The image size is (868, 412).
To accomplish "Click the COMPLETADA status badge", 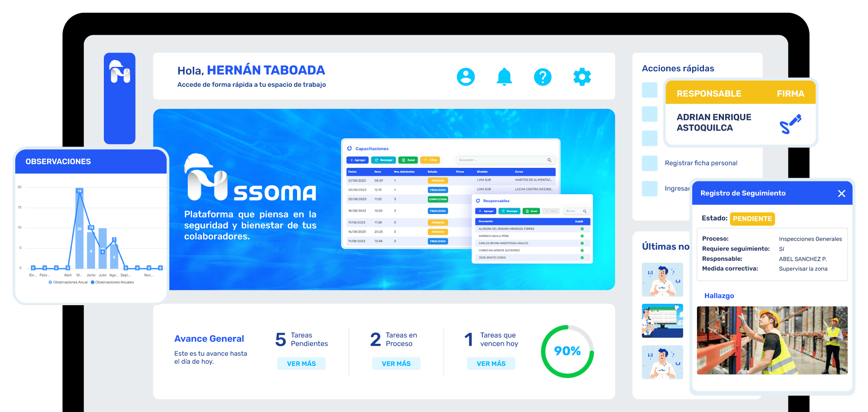I will [438, 199].
